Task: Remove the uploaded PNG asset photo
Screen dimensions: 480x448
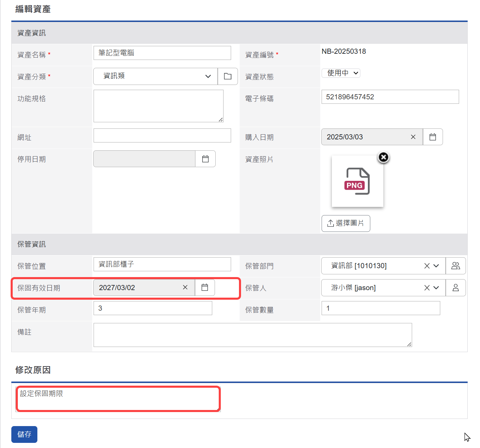Action: click(383, 157)
